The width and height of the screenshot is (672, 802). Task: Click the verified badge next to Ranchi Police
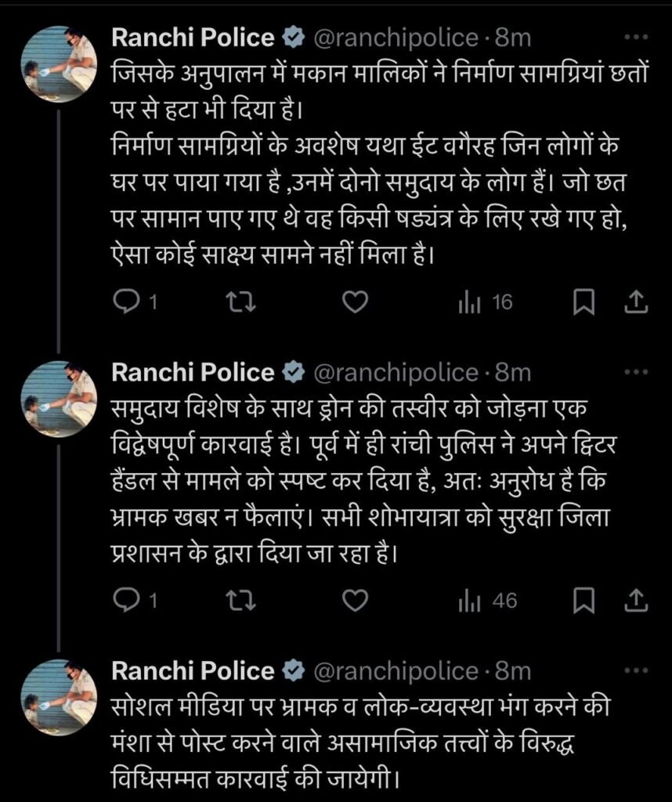coord(294,35)
